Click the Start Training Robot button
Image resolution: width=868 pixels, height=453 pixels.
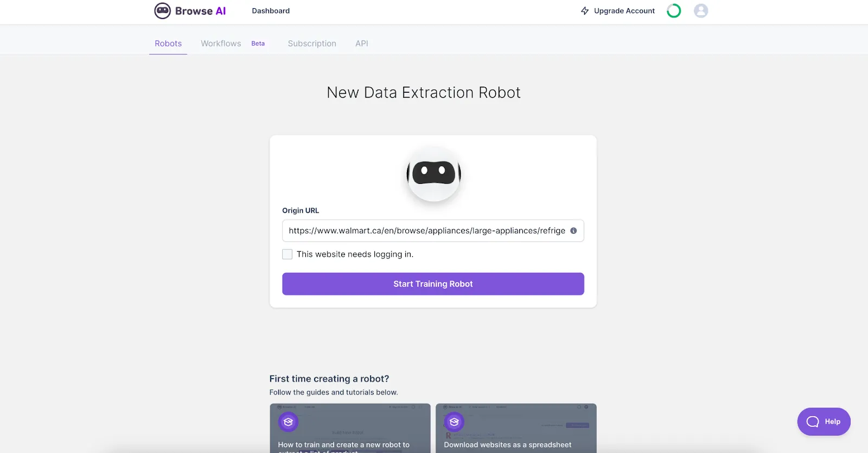pos(433,284)
